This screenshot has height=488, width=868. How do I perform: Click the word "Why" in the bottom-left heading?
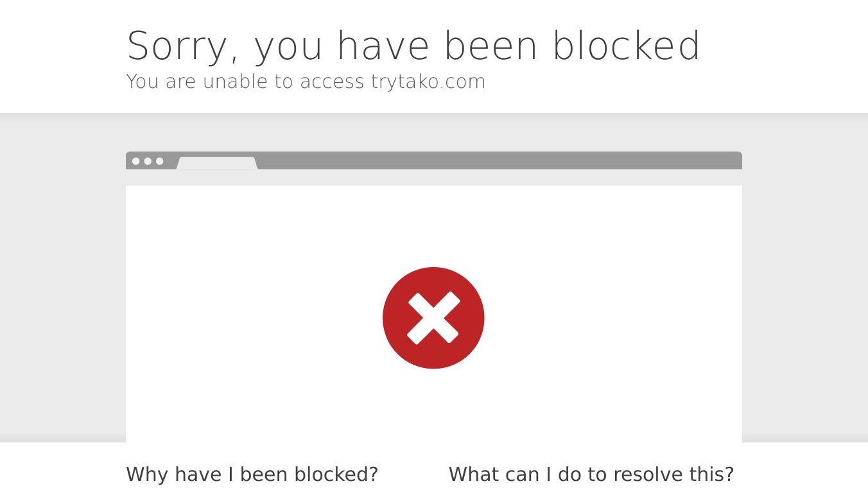pyautogui.click(x=148, y=475)
